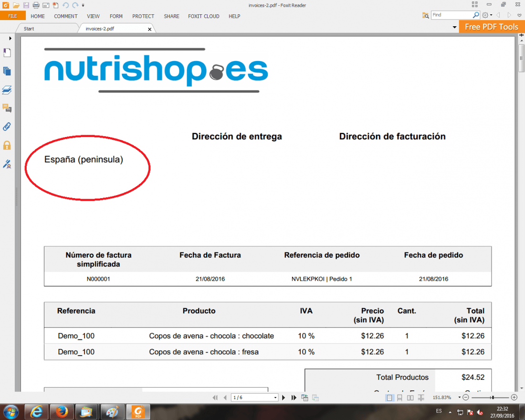Go to first page button
Viewport: 525px width, 420px height.
[x=215, y=398]
